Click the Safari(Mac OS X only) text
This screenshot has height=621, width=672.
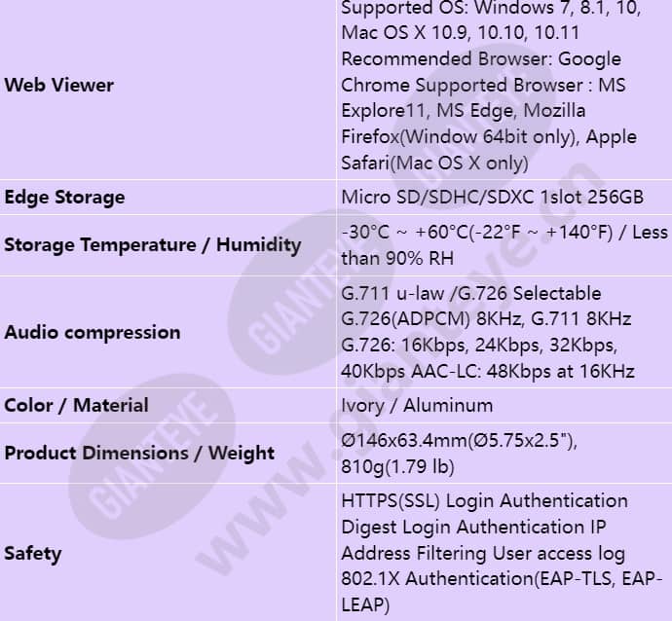pos(434,164)
